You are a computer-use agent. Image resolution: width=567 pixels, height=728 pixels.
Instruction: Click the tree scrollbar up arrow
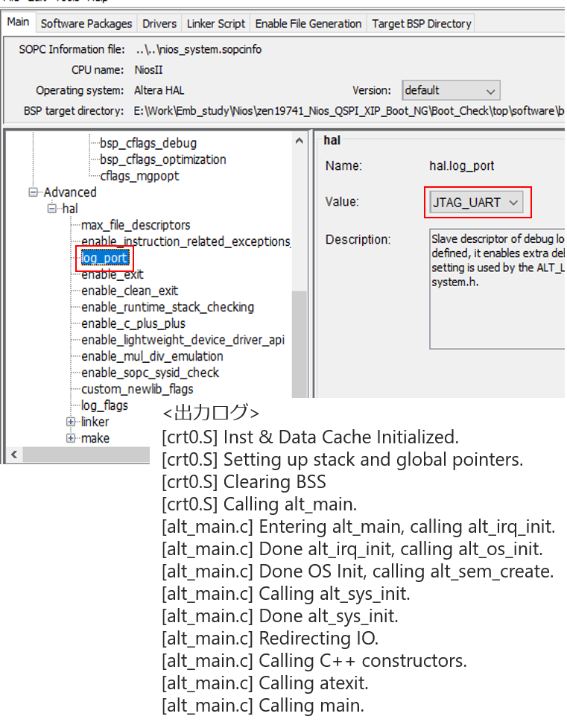[x=299, y=141]
